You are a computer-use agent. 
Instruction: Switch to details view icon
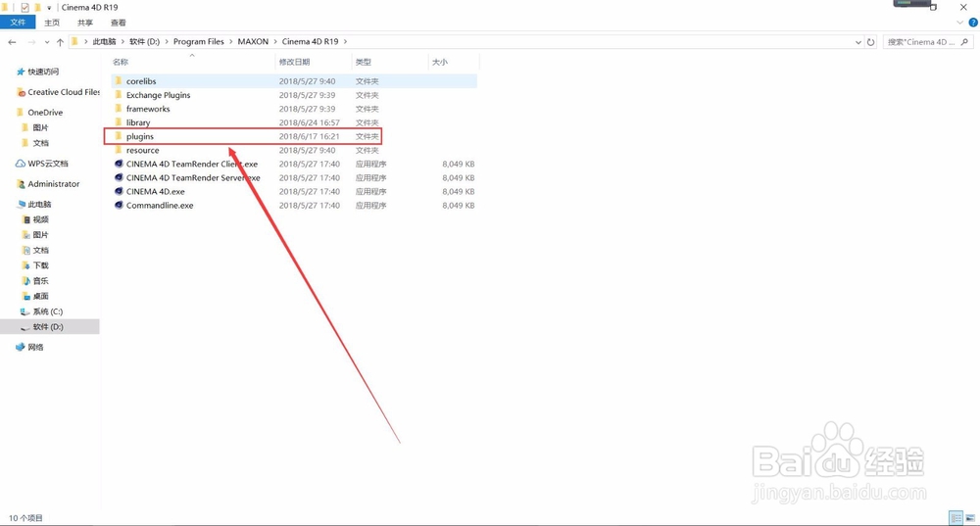tap(955, 518)
